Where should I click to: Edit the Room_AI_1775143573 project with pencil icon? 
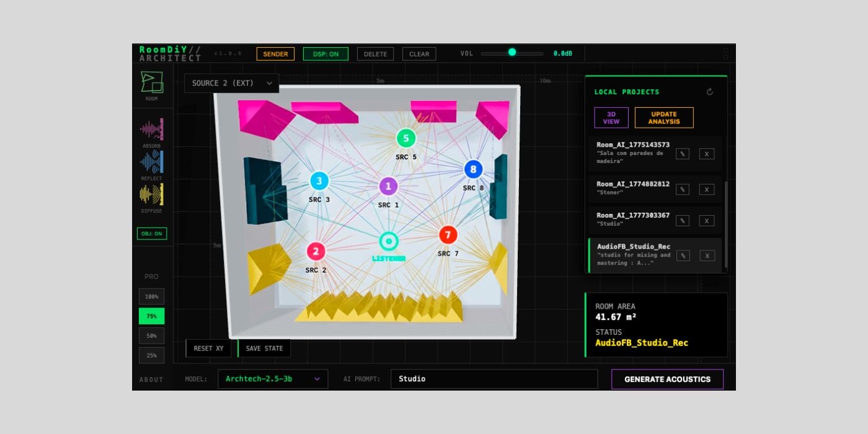pyautogui.click(x=682, y=154)
